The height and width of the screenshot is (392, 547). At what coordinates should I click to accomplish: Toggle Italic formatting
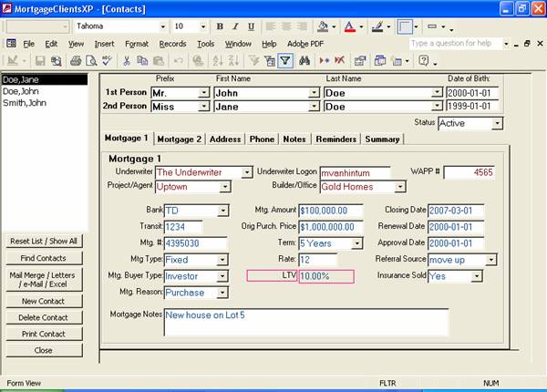pos(235,26)
